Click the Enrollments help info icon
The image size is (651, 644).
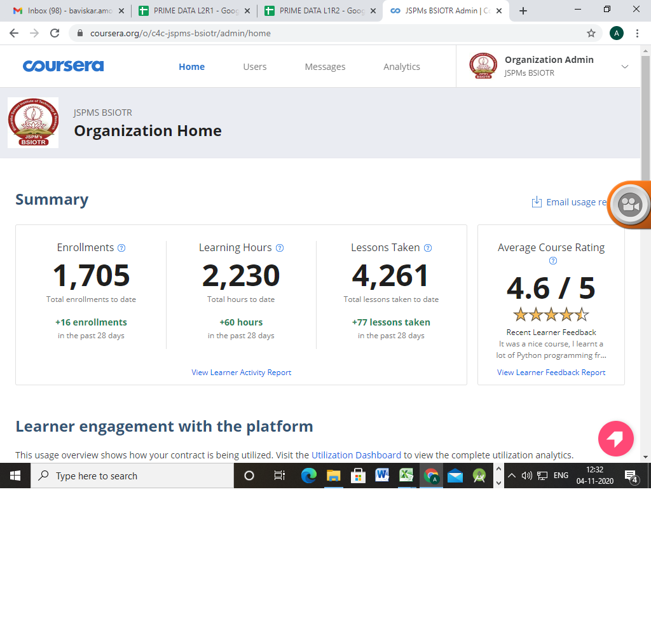(121, 248)
